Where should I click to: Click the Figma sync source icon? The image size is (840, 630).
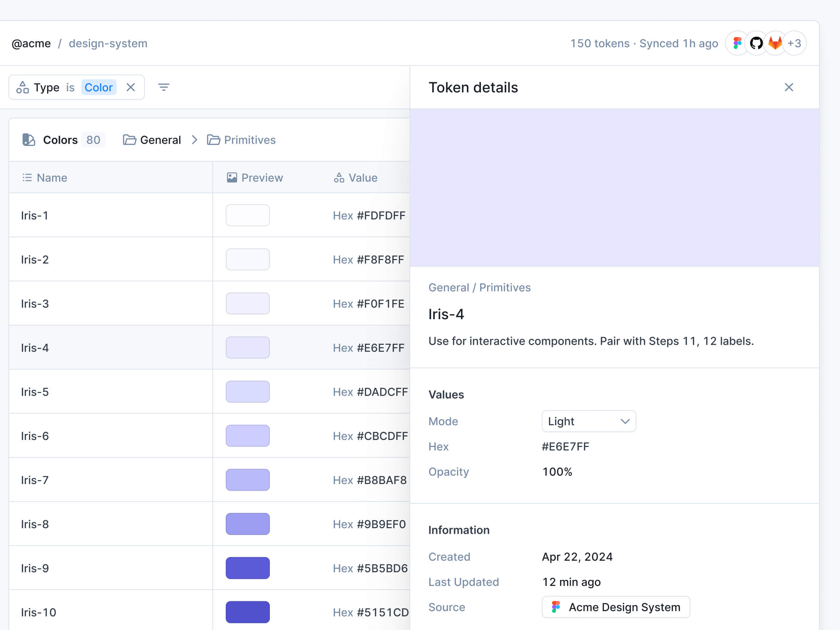[737, 43]
